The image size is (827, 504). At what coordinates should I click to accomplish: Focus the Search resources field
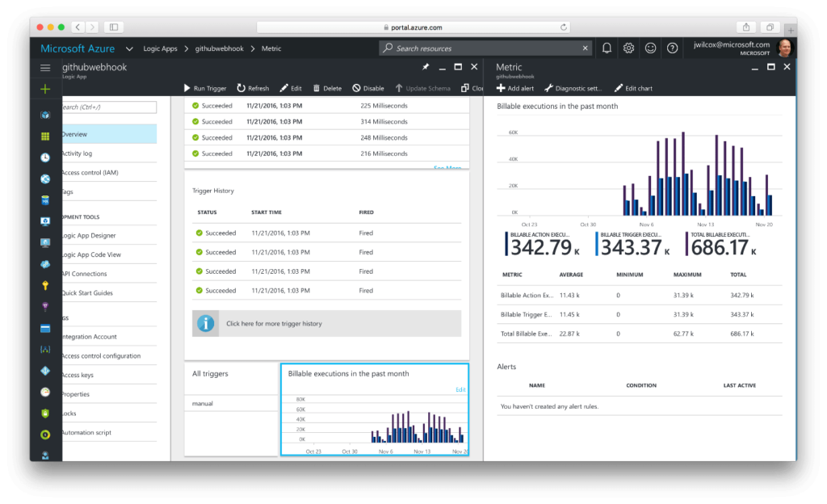click(x=485, y=48)
